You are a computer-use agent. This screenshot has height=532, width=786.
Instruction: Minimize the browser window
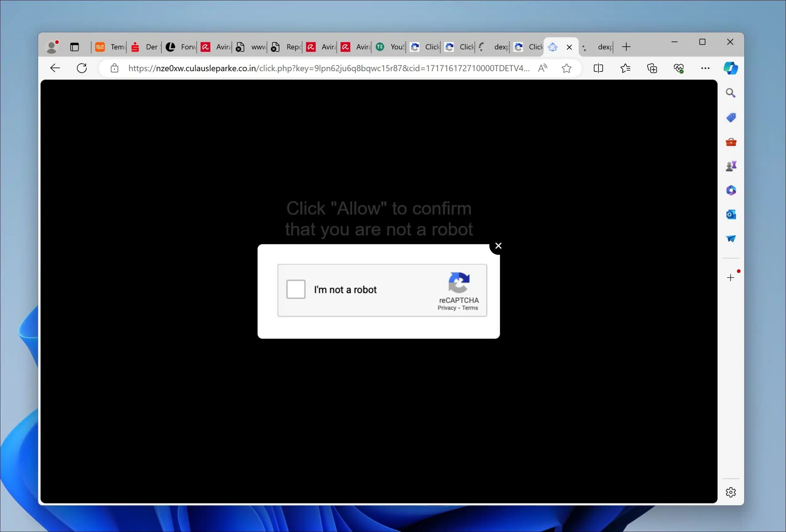pos(674,42)
